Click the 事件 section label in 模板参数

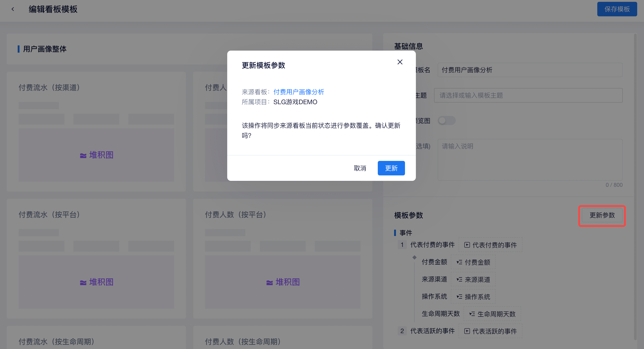(x=405, y=233)
